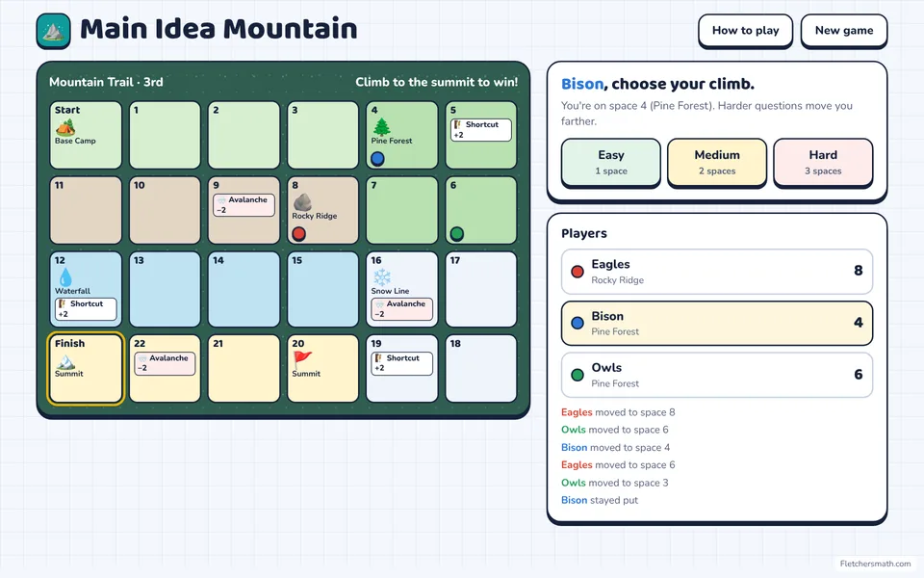
Task: Click the Rocky Ridge rock icon
Action: pos(302,202)
